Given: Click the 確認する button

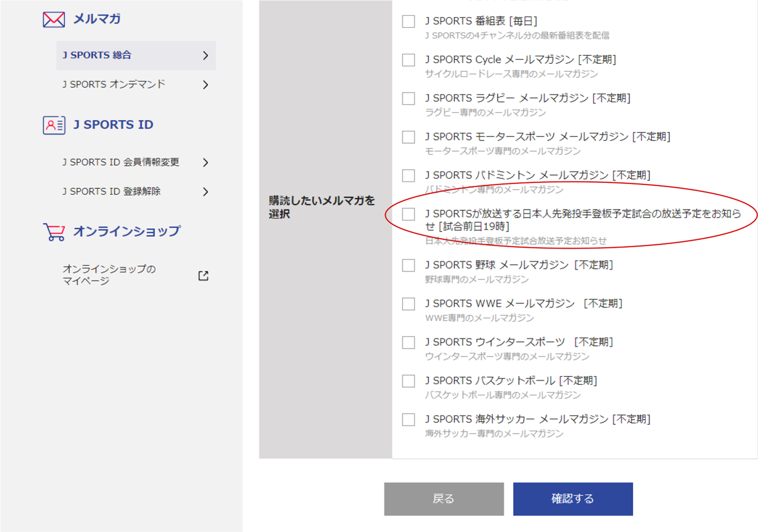Looking at the screenshot, I should (573, 499).
